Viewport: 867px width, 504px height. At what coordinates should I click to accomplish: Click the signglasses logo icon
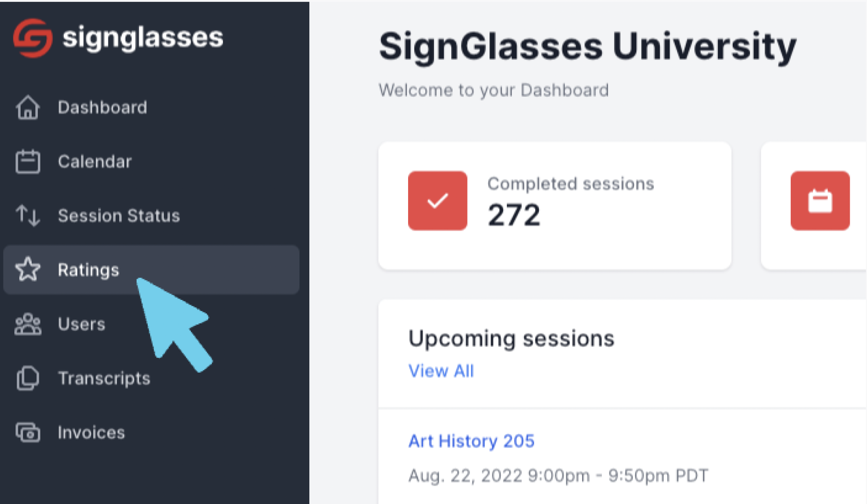pos(33,38)
